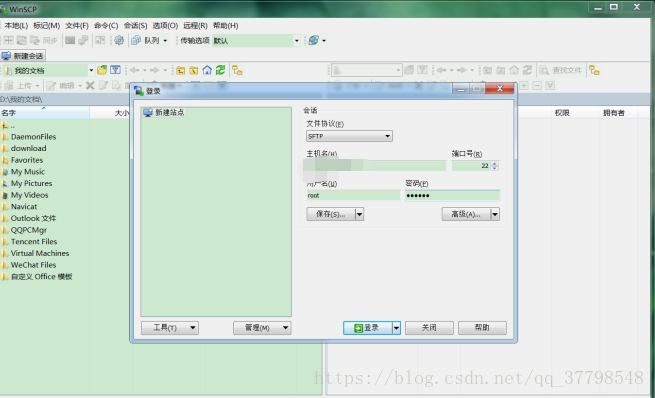The image size is (655, 398).
Task: Click the 端口号 port number field
Action: (471, 166)
